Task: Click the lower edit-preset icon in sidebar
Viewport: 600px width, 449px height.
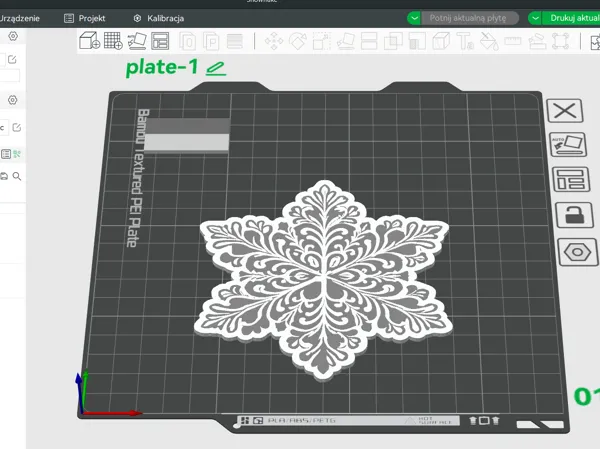Action: (x=16, y=127)
